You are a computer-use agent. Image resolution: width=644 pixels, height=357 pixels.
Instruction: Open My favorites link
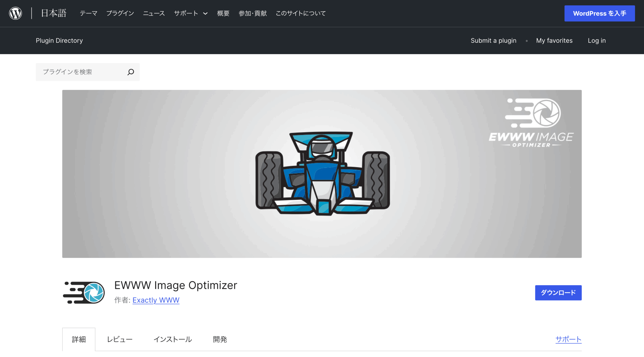click(554, 40)
